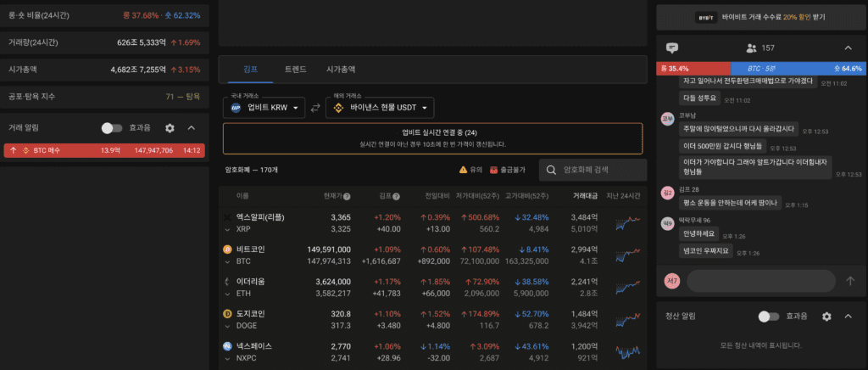Image resolution: width=868 pixels, height=370 pixels.
Task: Click the BTC icon in trade alert
Action: pyautogui.click(x=25, y=150)
